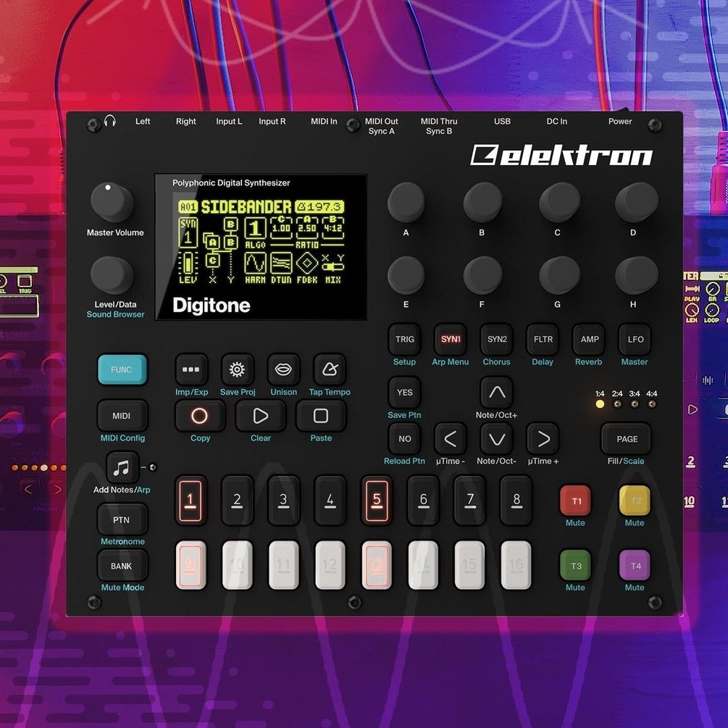Click the SIDEBANDER sound name on screen

click(246, 207)
